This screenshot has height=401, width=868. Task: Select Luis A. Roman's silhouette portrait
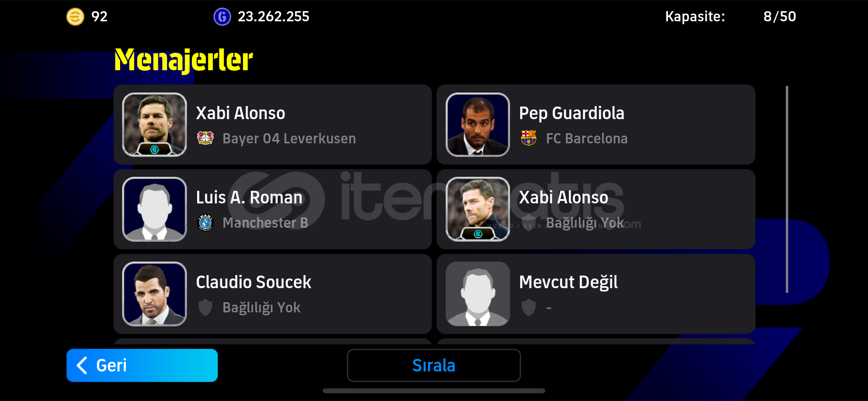[x=155, y=209]
